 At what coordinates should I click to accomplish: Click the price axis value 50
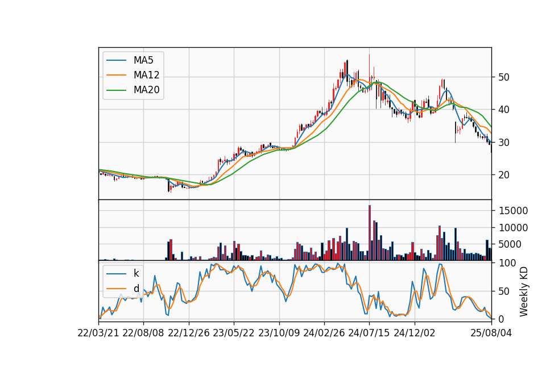503,77
